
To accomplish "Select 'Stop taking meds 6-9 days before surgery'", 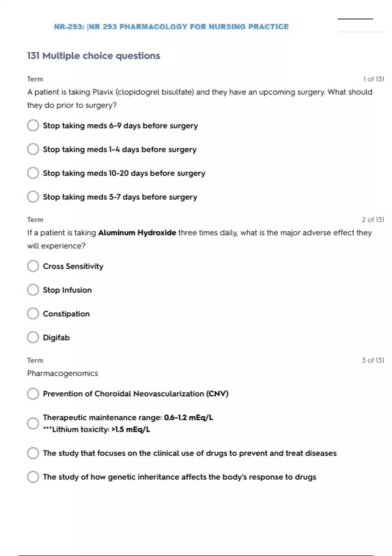I will 33,125.
